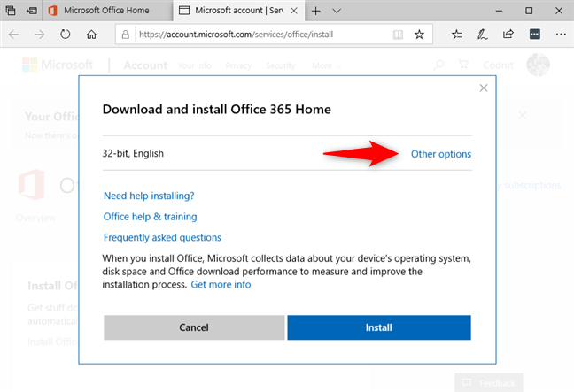
Task: Click the Other options link
Action: [441, 154]
